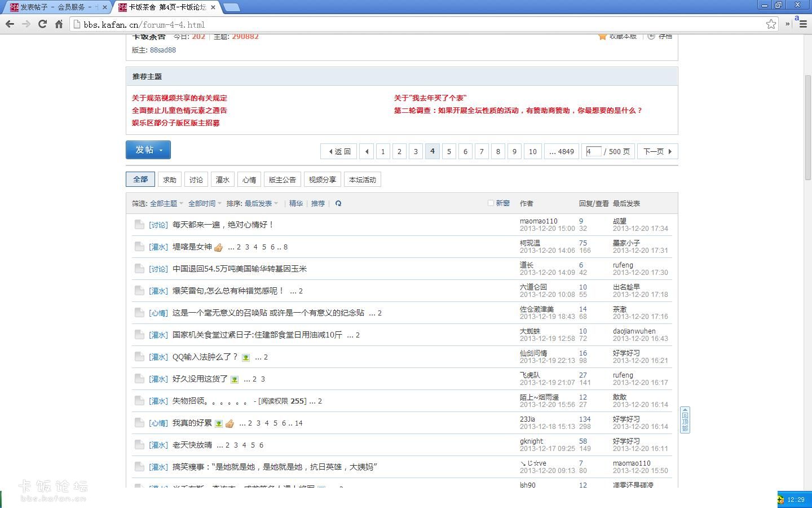The height and width of the screenshot is (508, 812).
Task: Close the 发表帖子 browser tab
Action: pos(105,7)
